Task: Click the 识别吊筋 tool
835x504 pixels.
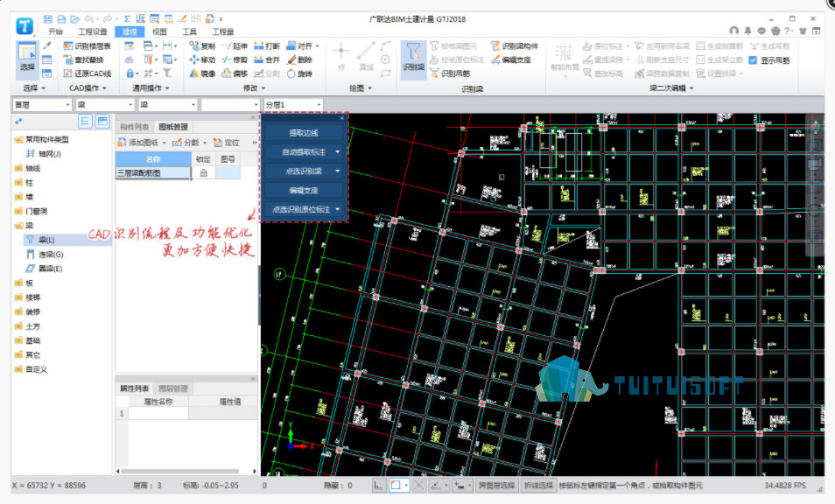Action: click(451, 73)
